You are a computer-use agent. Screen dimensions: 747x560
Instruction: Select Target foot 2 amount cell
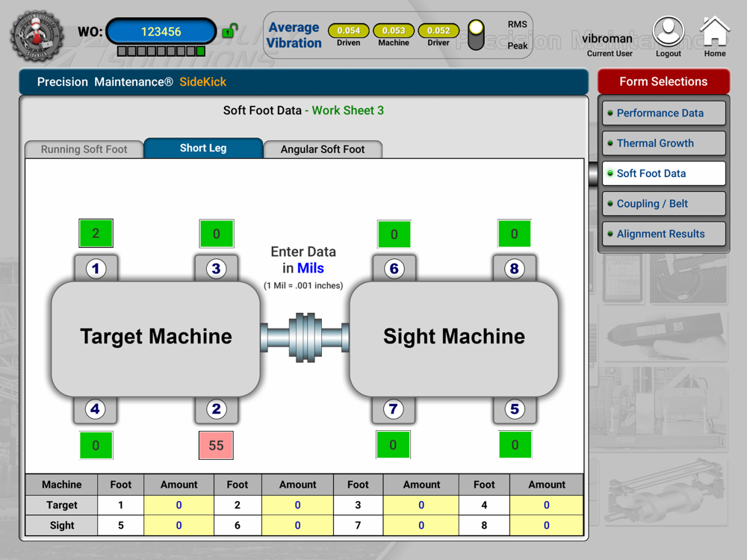[x=297, y=505]
